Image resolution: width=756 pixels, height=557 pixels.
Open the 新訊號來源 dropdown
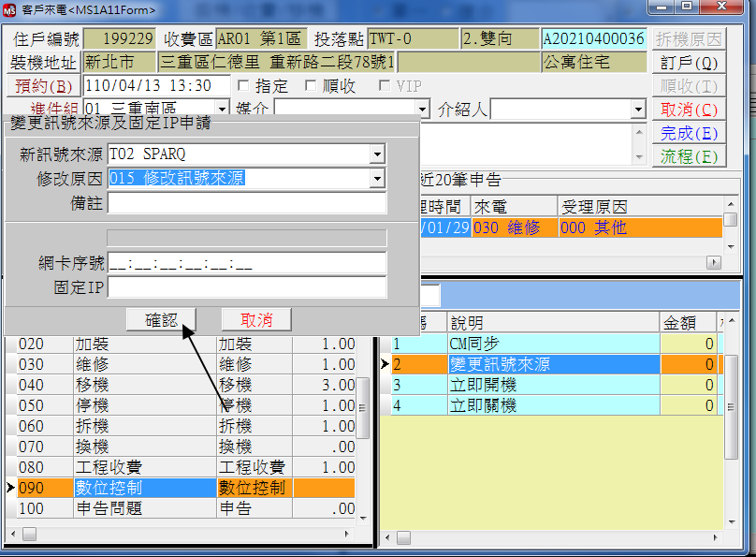tap(377, 154)
